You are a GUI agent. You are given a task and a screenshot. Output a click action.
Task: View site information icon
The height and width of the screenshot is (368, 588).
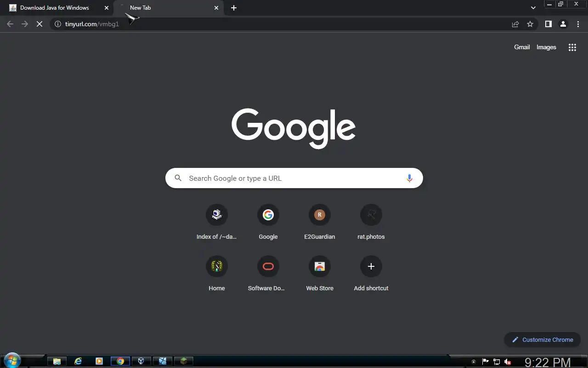point(58,24)
